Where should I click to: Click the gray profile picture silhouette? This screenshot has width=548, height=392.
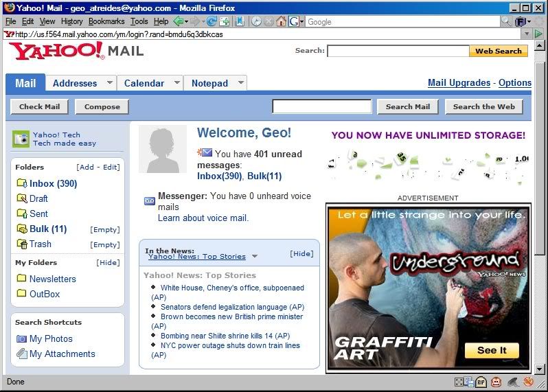[163, 149]
